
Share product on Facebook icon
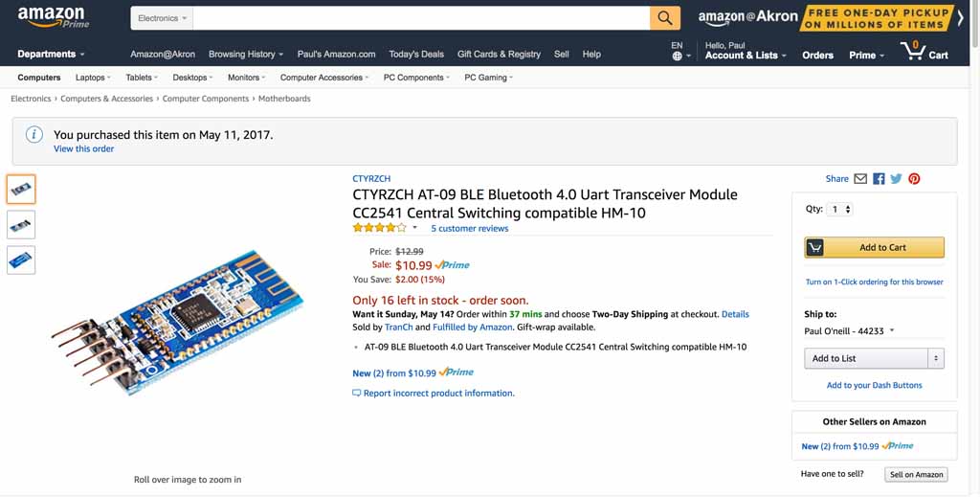pos(879,179)
